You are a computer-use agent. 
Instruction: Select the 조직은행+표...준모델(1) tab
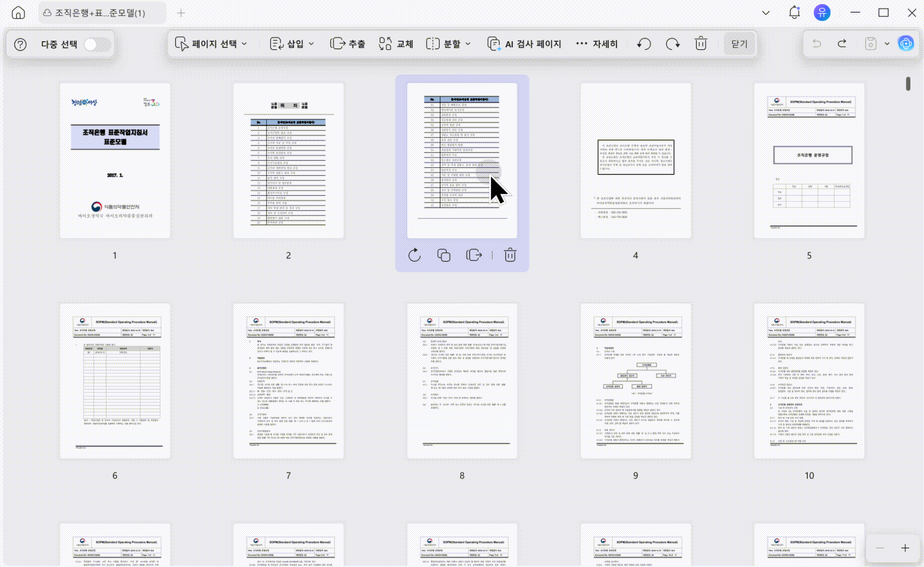(x=102, y=13)
